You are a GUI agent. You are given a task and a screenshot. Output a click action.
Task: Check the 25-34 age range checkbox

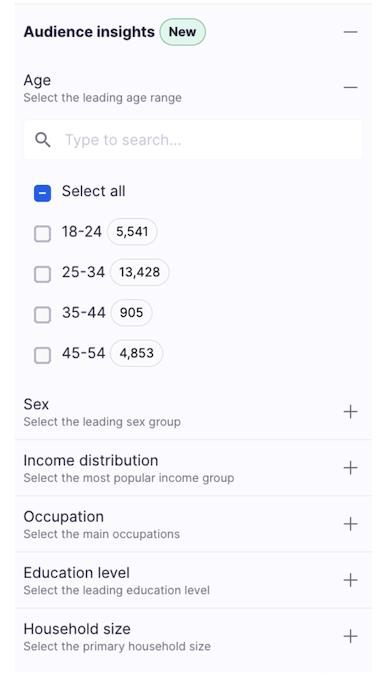pos(42,274)
